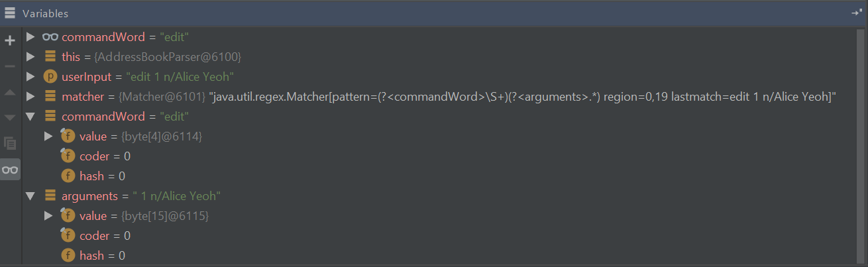Viewport: 868px width, 267px height.
Task: Expand the userInput variable
Action: 30,77
